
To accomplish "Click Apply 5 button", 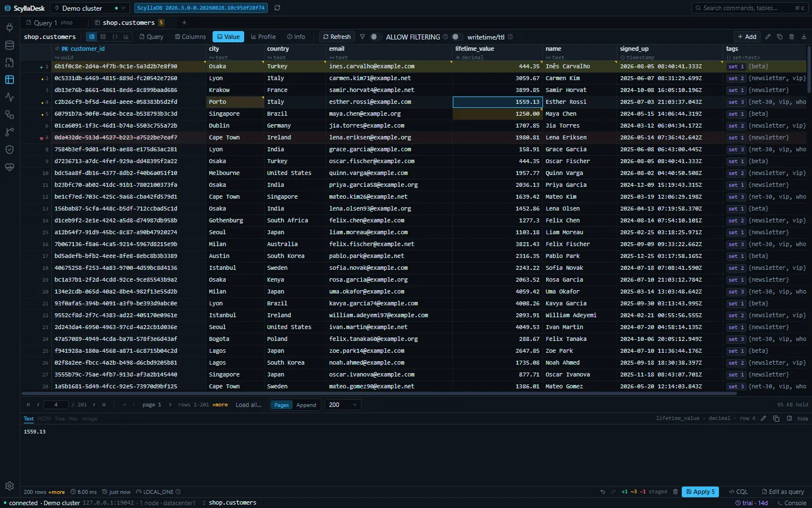I will (700, 492).
